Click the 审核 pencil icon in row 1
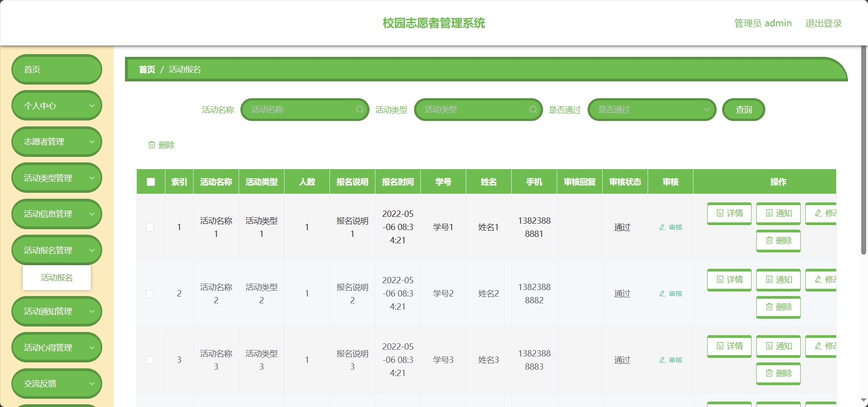 (671, 227)
